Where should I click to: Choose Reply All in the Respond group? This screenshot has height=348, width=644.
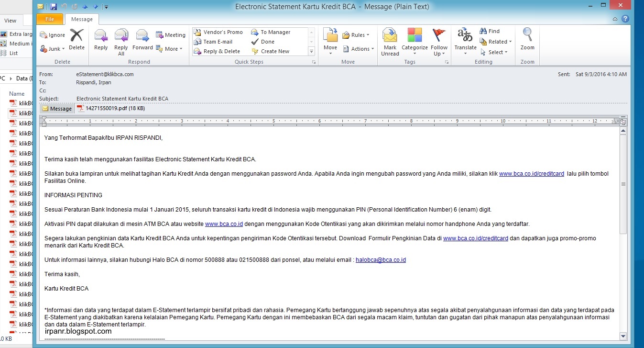[x=121, y=42]
